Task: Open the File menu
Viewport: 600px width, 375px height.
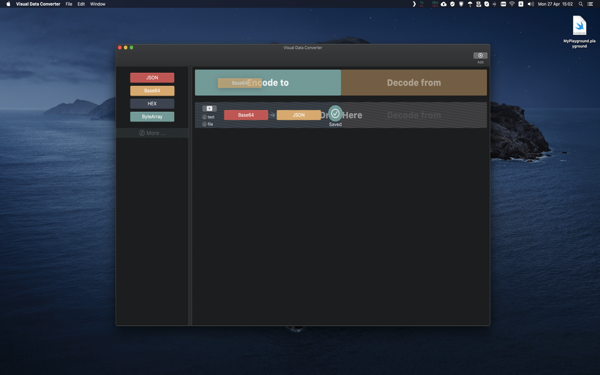Action: (69, 4)
